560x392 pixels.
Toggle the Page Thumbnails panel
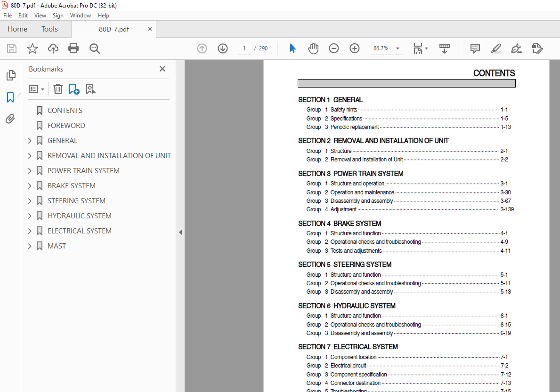pyautogui.click(x=10, y=75)
